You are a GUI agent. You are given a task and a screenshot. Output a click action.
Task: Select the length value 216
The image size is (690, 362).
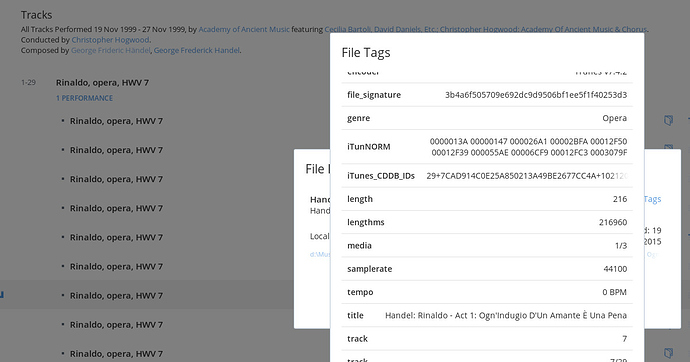[x=620, y=199]
